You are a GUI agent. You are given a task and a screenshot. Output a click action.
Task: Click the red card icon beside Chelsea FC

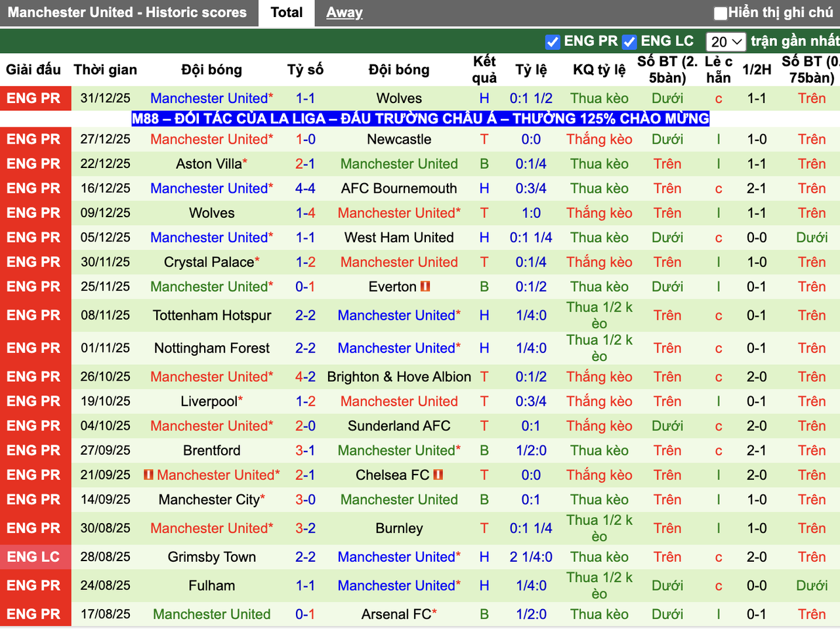[438, 475]
